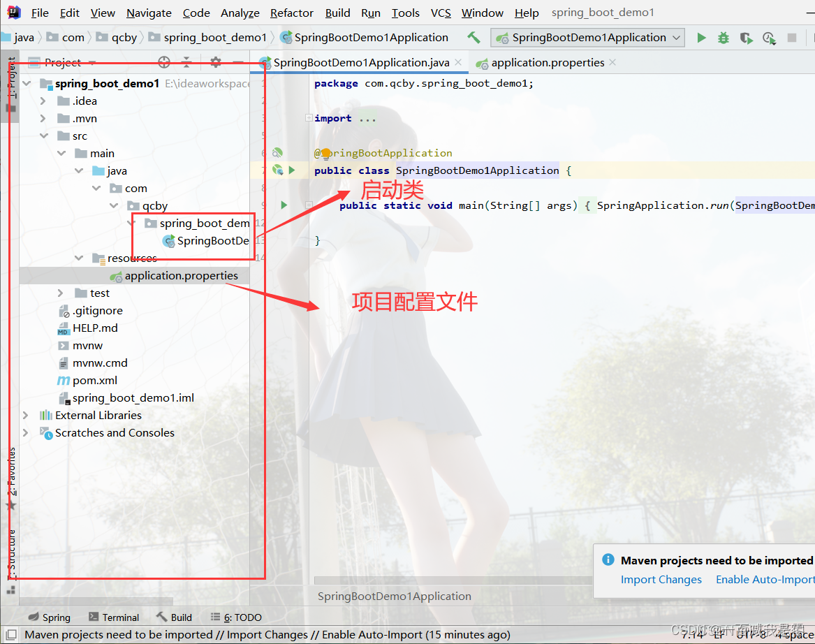Open the Terminal tool window
815x644 pixels.
click(114, 617)
